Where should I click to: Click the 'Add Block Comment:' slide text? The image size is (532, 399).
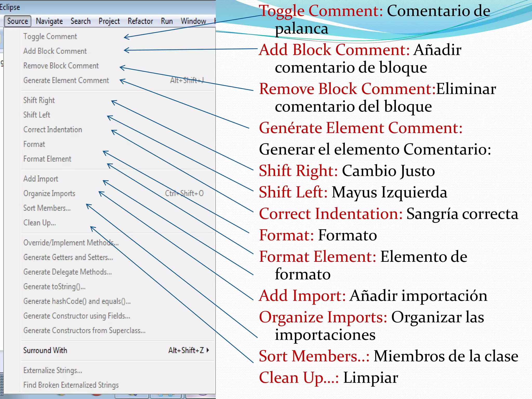pyautogui.click(x=335, y=50)
